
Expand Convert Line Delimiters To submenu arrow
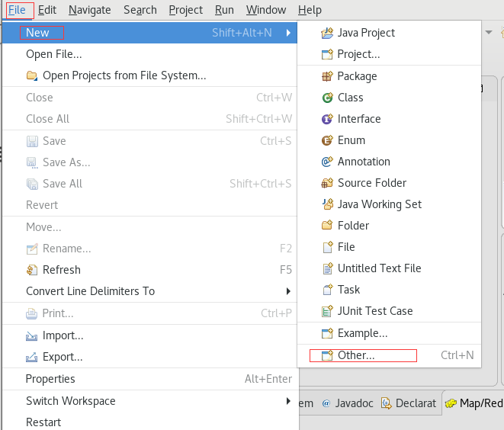pyautogui.click(x=288, y=291)
